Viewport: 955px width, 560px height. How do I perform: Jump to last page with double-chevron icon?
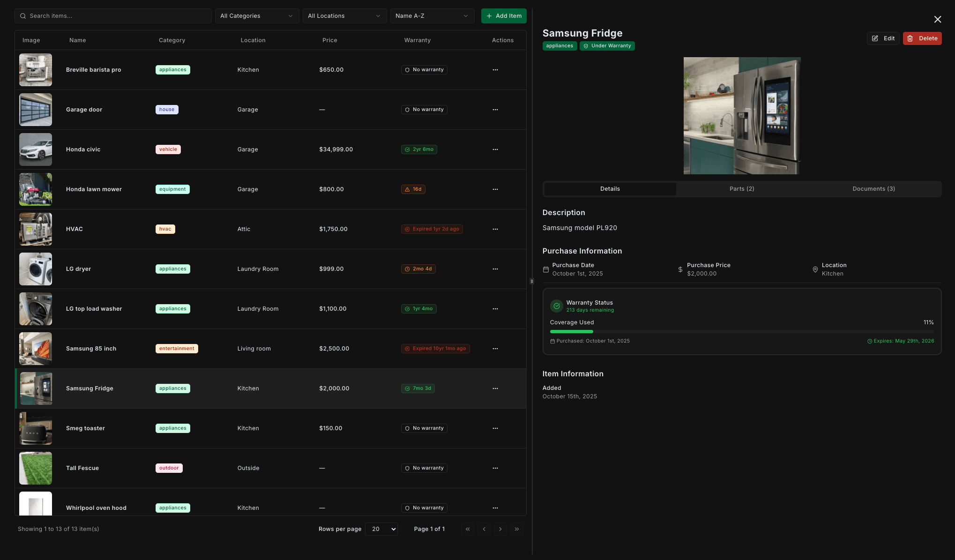pyautogui.click(x=517, y=529)
